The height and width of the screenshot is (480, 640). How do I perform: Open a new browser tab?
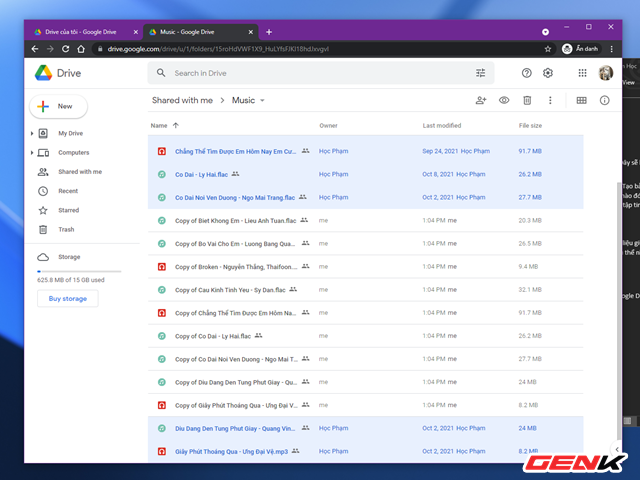(x=269, y=32)
